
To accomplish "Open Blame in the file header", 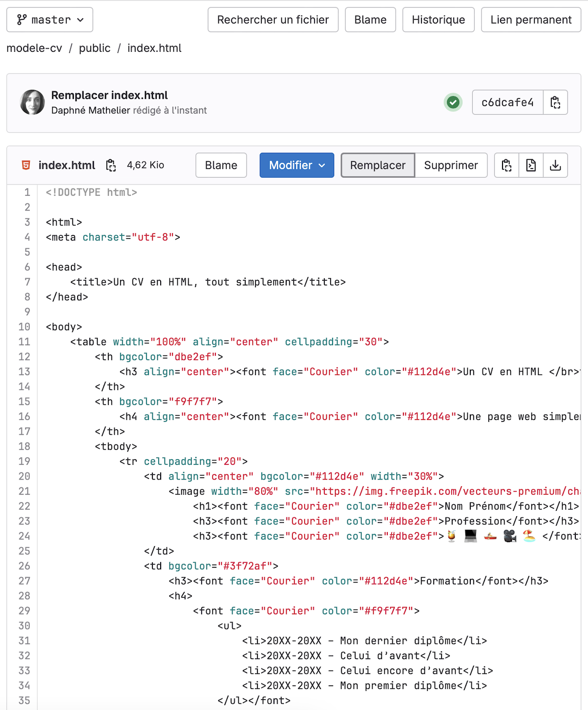I will [221, 166].
